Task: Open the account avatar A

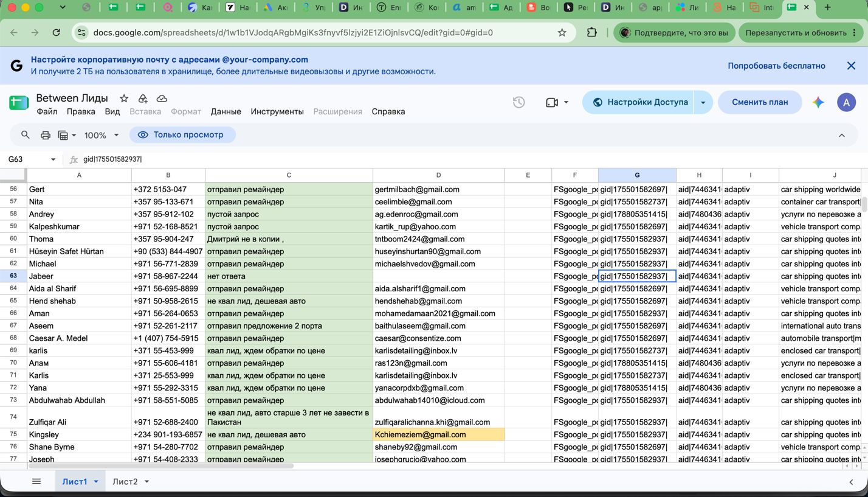Action: (846, 102)
